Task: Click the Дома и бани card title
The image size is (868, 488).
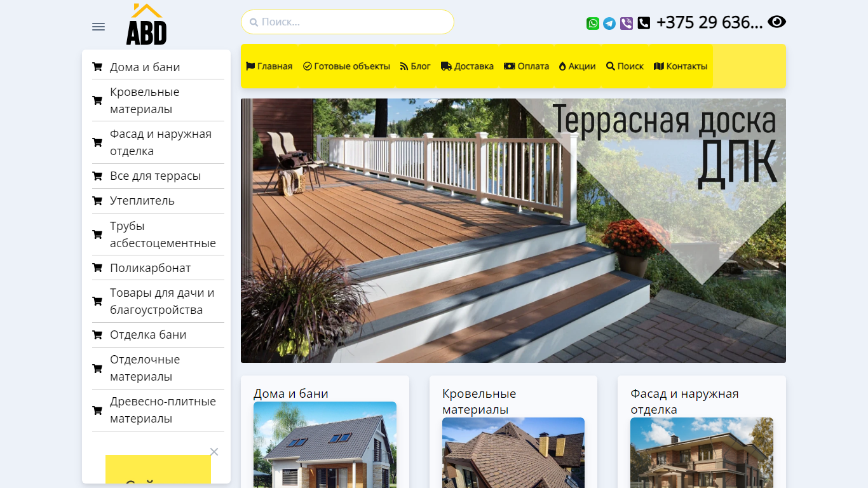Action: (x=291, y=393)
